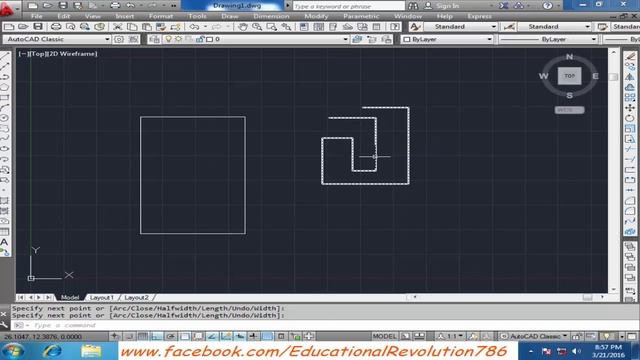The image size is (640, 360).
Task: Select the Circle draw tool
Action: click(x=4, y=118)
